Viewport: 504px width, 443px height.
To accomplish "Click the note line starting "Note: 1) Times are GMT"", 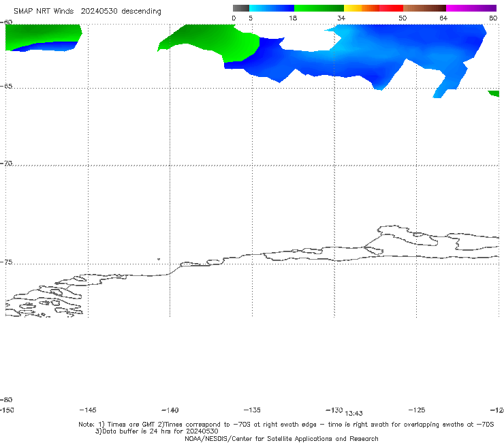I will (x=286, y=425).
